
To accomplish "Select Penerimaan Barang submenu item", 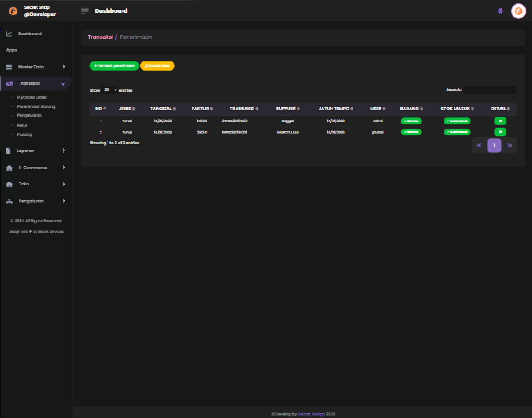I will (x=36, y=107).
